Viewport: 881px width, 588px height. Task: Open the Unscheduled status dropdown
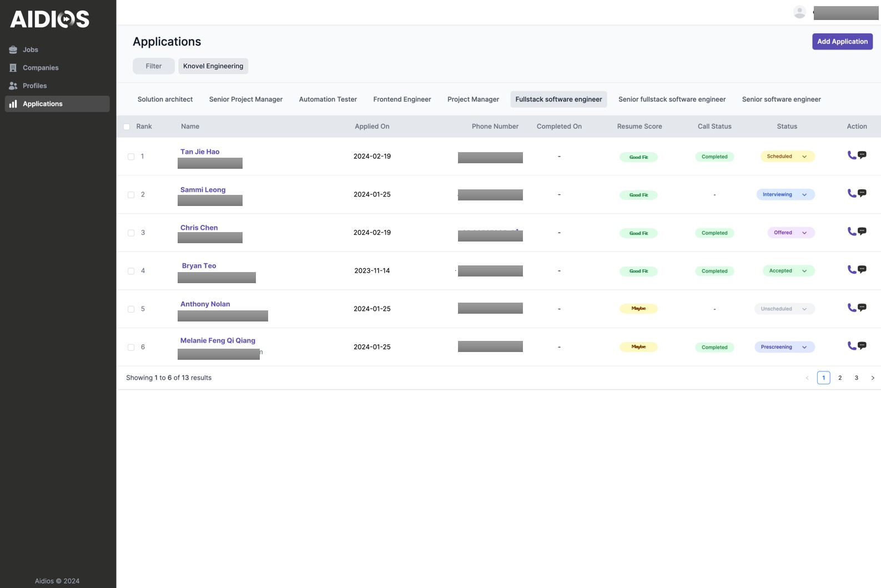point(784,309)
